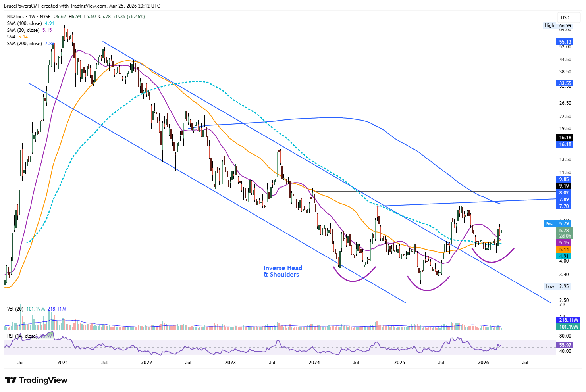Click the black 9.19 price label
This screenshot has width=586, height=392.
point(564,186)
